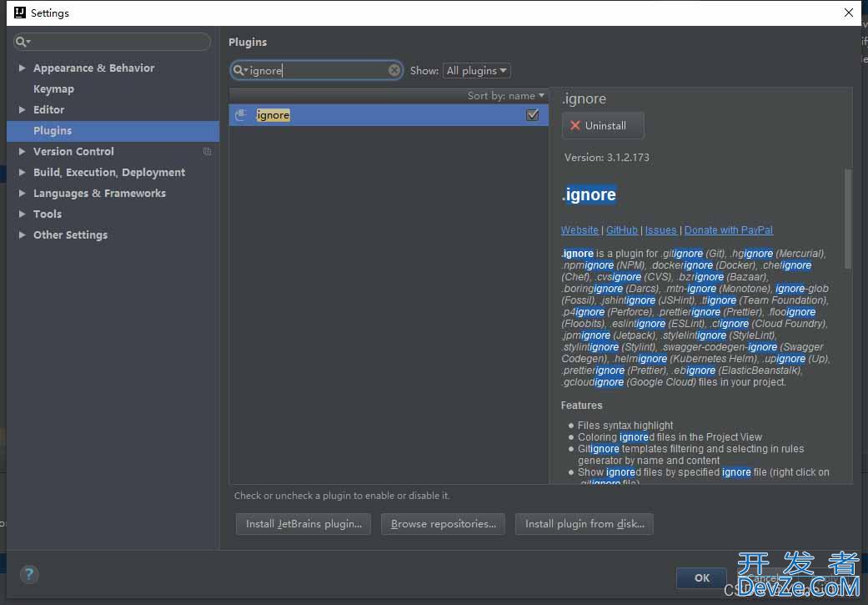The image size is (868, 605).
Task: Click the IntelliJ logo in the title bar
Action: coord(20,13)
